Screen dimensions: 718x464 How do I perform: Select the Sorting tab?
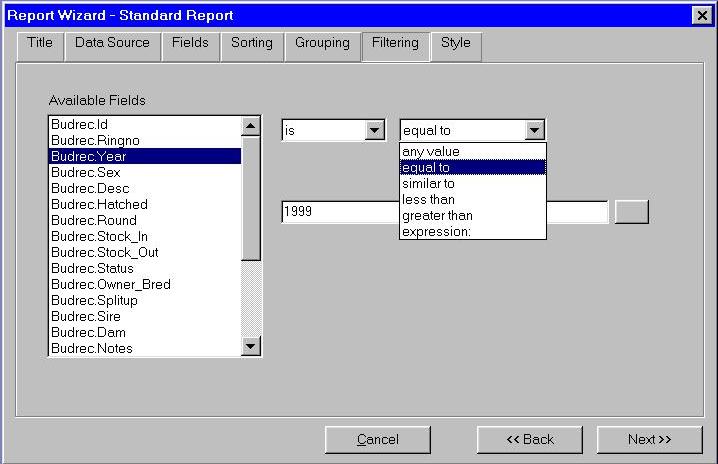click(252, 46)
